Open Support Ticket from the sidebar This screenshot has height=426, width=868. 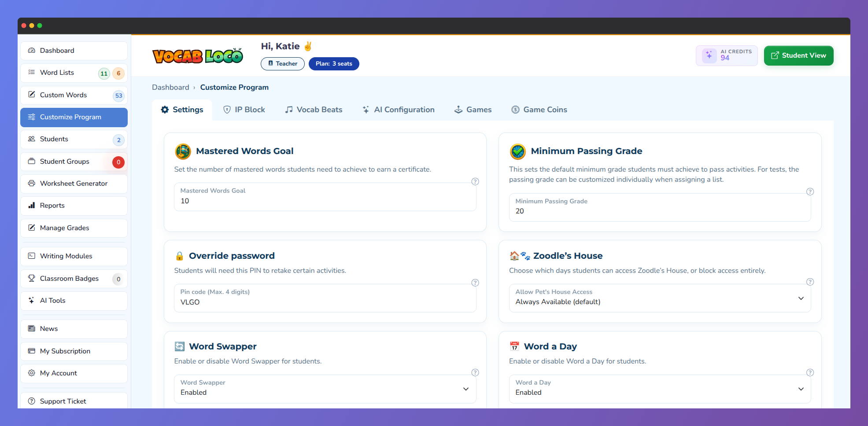74,401
